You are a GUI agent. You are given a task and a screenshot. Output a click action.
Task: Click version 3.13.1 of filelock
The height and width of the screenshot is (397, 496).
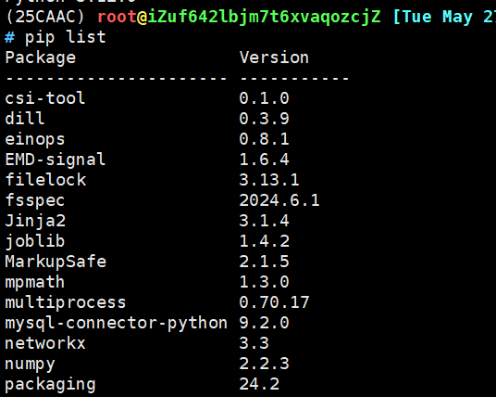click(269, 180)
